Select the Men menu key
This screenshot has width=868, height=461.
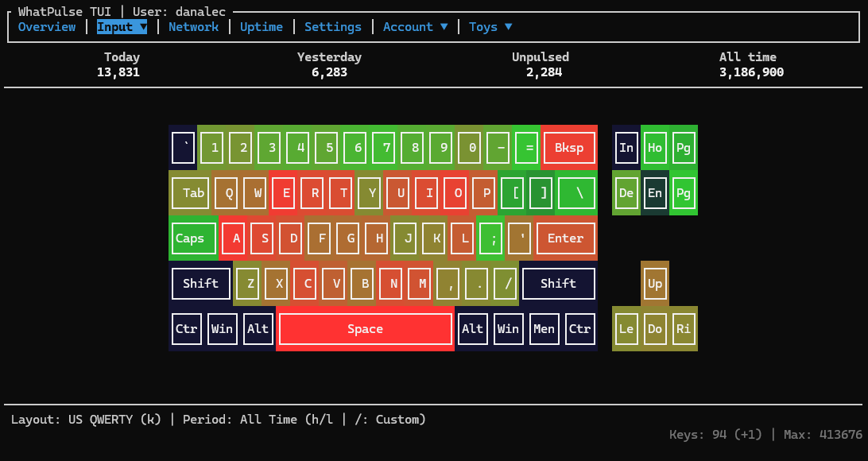pyautogui.click(x=544, y=329)
